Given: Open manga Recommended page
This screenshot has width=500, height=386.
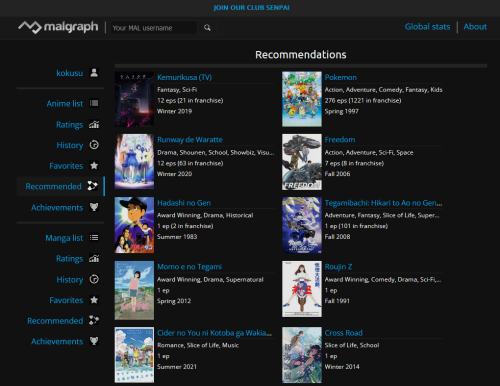Looking at the screenshot, I should (55, 321).
